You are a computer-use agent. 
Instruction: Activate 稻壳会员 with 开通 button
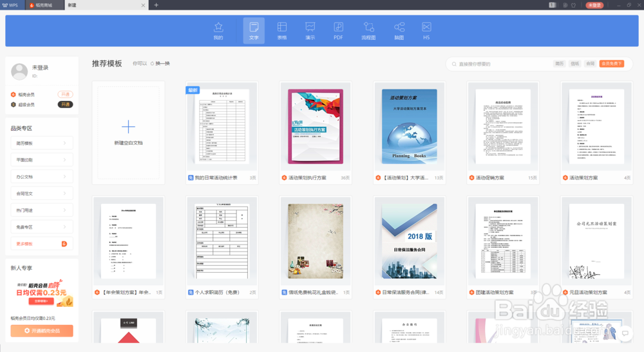click(x=65, y=95)
